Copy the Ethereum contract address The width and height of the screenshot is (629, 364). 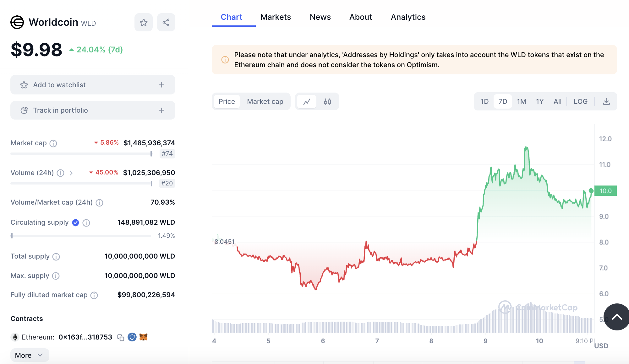[x=121, y=337]
